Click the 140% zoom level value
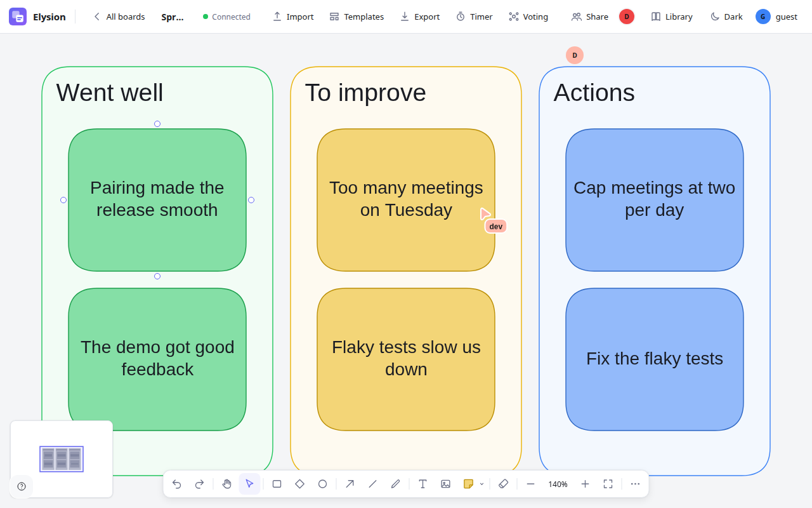 point(558,484)
